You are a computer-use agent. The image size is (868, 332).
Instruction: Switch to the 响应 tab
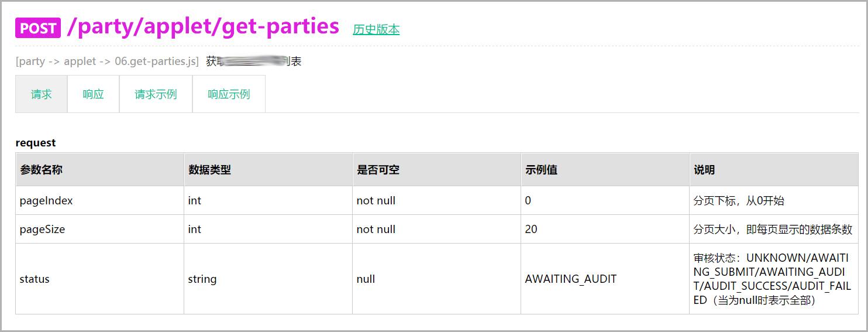(93, 94)
